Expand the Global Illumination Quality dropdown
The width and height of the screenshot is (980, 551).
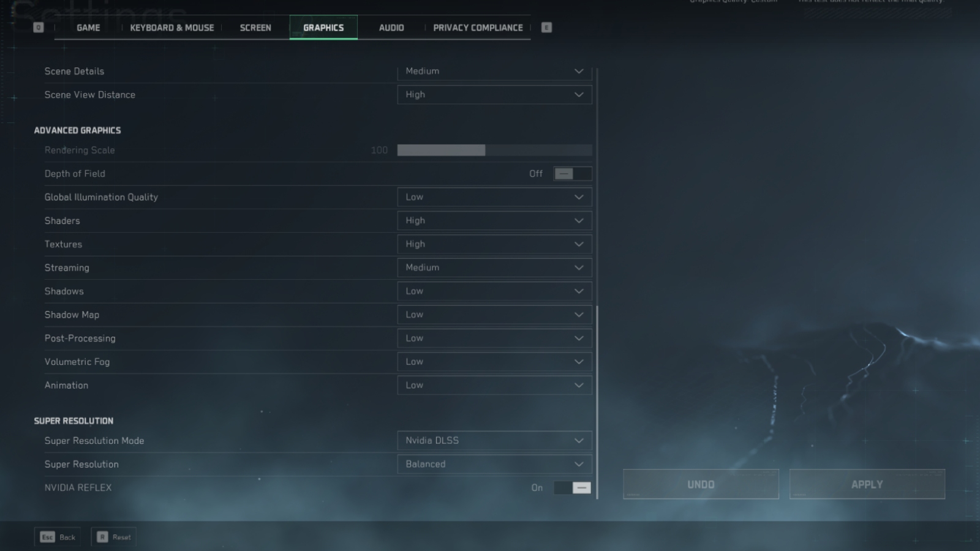pyautogui.click(x=494, y=197)
